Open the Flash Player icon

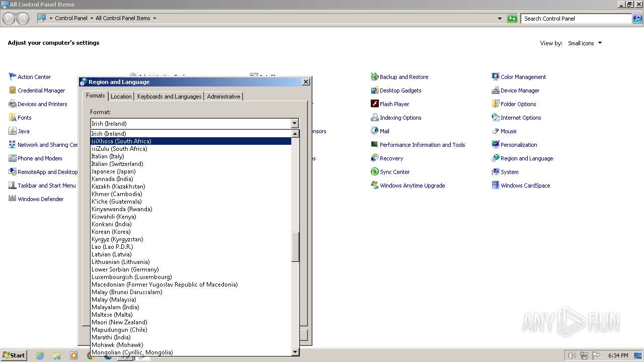(x=374, y=104)
